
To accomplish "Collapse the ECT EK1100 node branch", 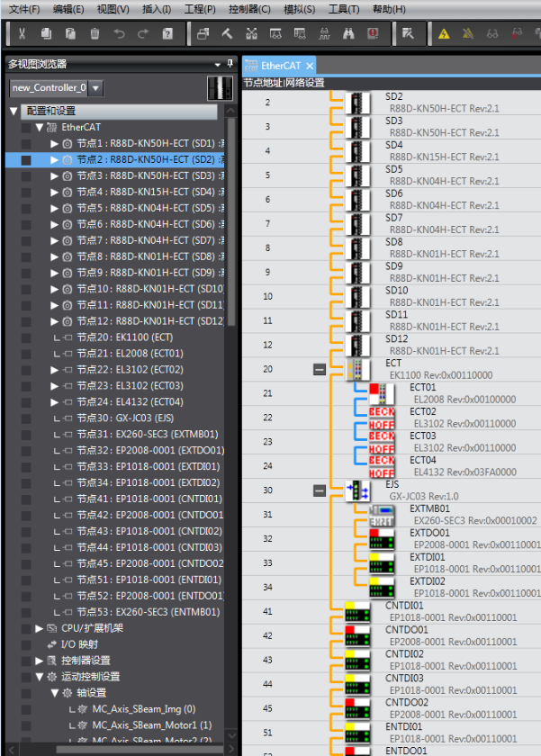I will click(x=319, y=369).
